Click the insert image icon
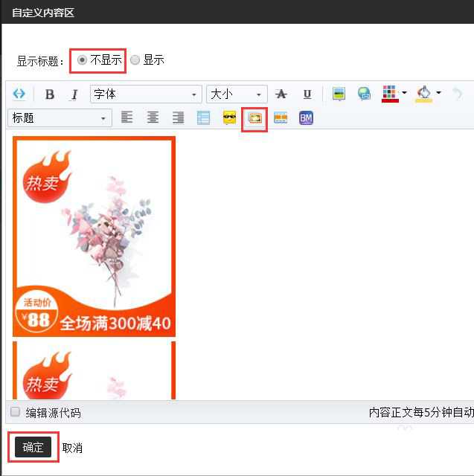 click(x=339, y=94)
